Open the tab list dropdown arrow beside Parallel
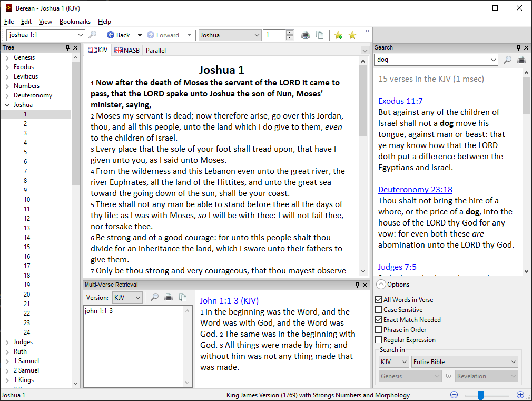This screenshot has width=532, height=401. [364, 51]
